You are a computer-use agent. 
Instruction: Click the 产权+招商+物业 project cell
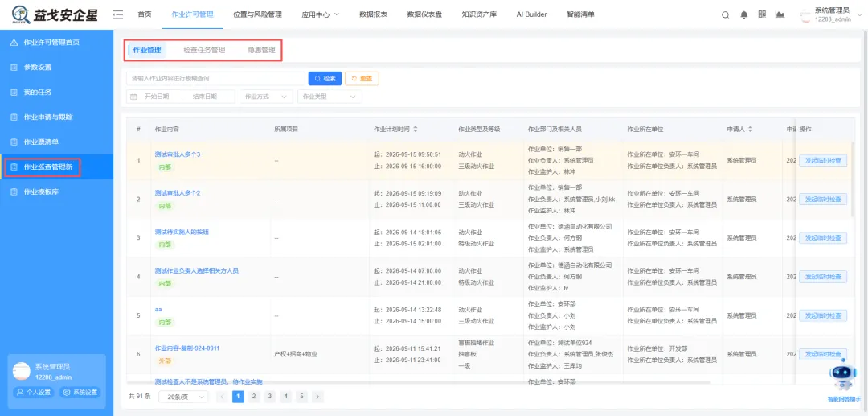pyautogui.click(x=296, y=354)
